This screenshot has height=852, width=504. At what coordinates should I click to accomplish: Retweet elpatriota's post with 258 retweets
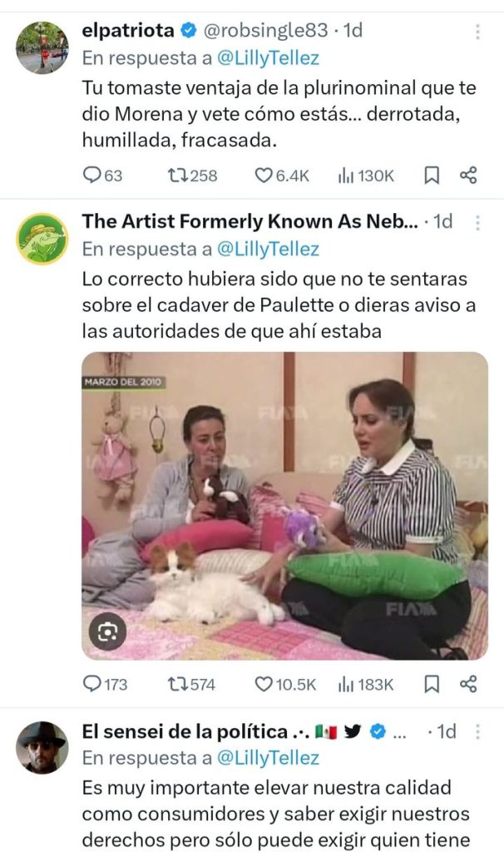177,176
